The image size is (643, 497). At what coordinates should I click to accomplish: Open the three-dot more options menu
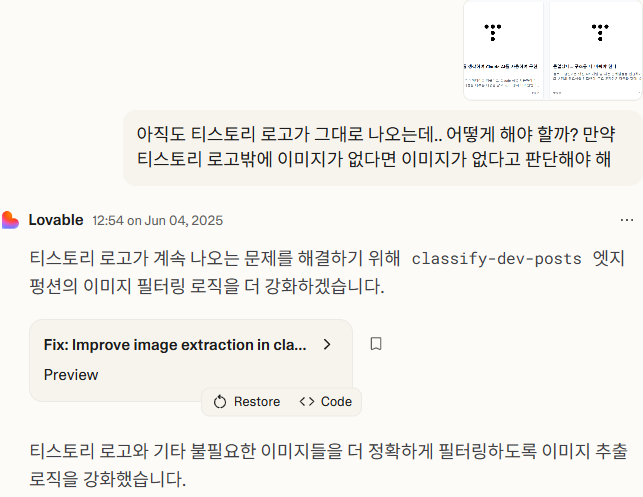tap(627, 220)
